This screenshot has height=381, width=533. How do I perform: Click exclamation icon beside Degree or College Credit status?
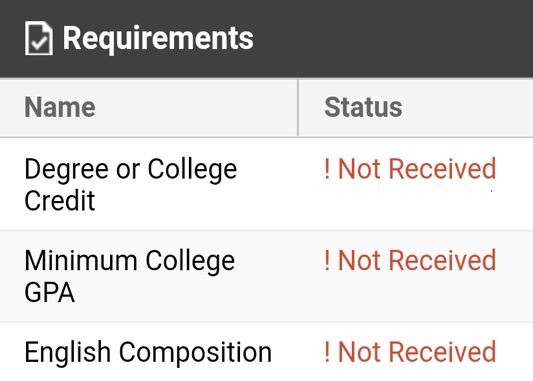click(x=327, y=169)
